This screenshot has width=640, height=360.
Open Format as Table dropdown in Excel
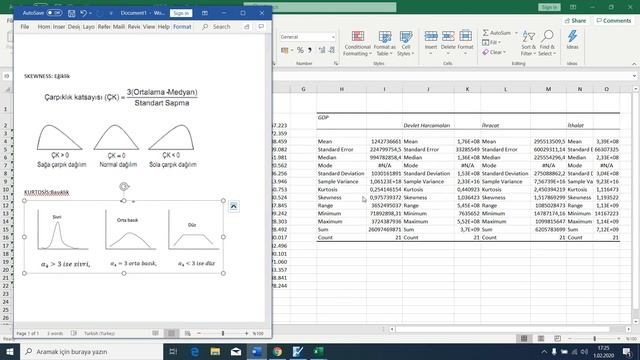pyautogui.click(x=384, y=43)
